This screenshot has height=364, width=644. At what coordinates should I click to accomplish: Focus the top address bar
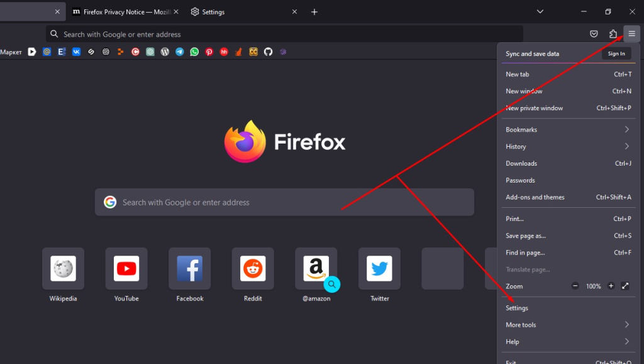[x=284, y=34]
